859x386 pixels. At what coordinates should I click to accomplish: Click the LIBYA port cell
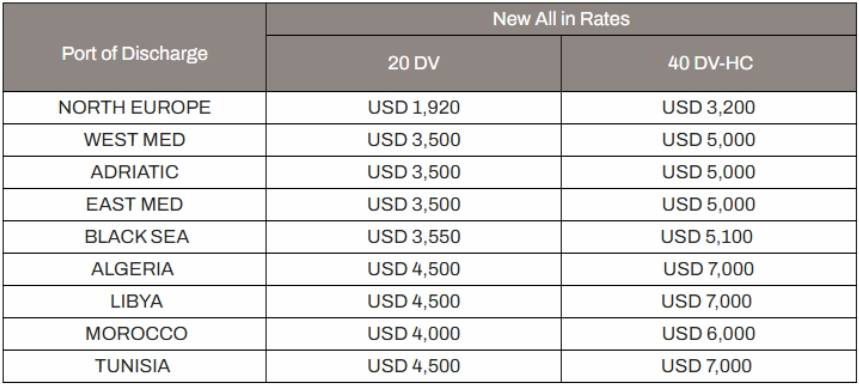(x=134, y=302)
